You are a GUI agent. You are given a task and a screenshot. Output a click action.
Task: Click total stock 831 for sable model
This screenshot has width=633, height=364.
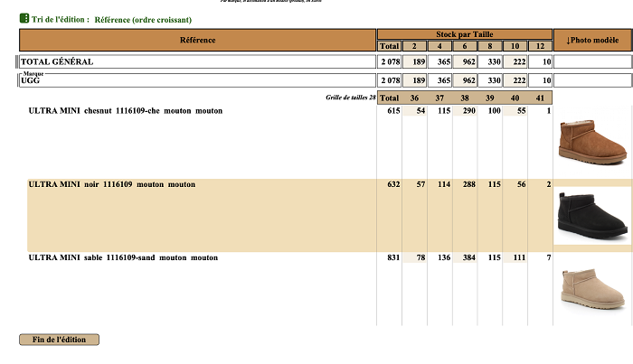(x=392, y=257)
